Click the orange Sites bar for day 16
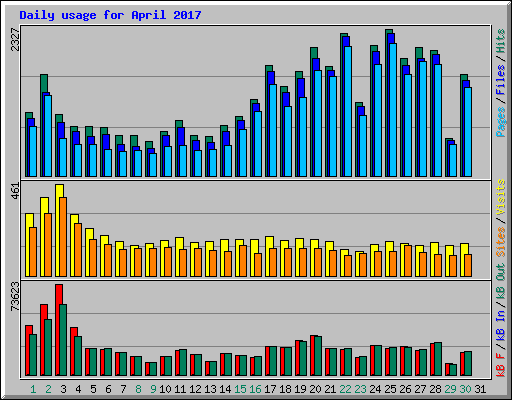This screenshot has height=400, width=512. (258, 265)
